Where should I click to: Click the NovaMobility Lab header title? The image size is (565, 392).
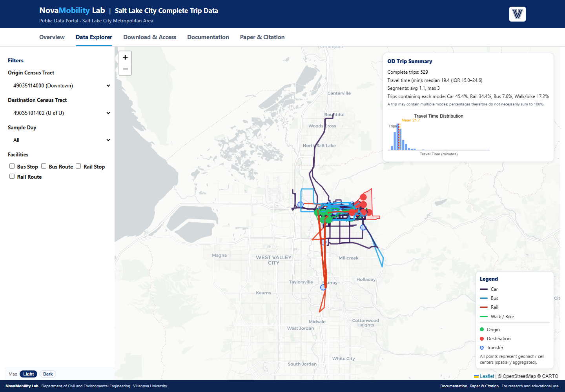click(72, 11)
